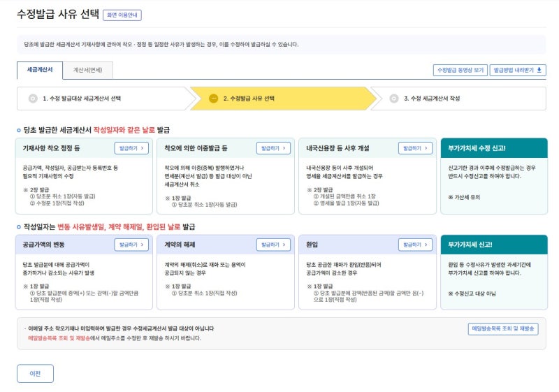This screenshot has width=559, height=392.
Task: Switch to the 세금계산서 tab
Action: (x=40, y=70)
